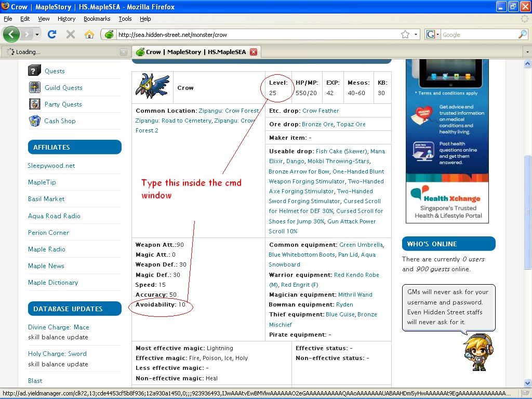Visit the MapleTip affiliate link
Image resolution: width=532 pixels, height=399 pixels.
[42, 182]
